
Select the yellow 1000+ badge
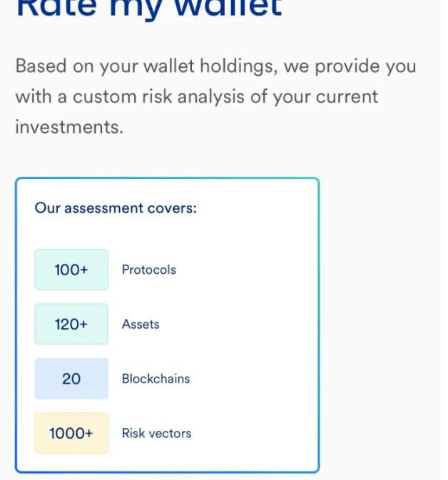pyautogui.click(x=71, y=433)
